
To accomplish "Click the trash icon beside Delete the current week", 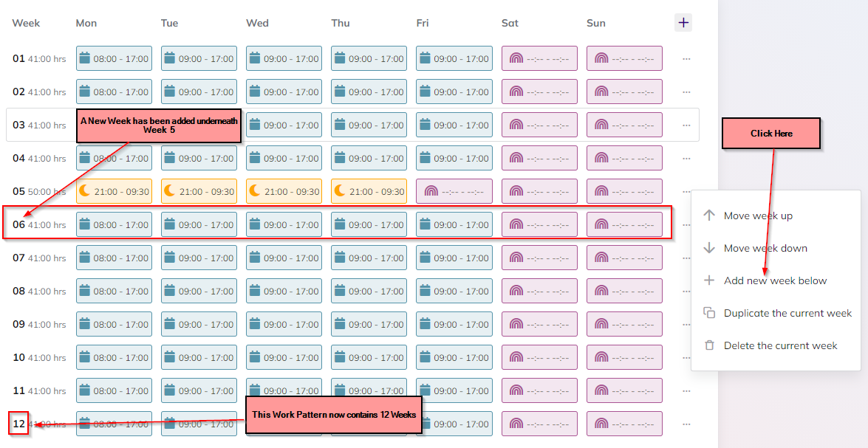I will pos(709,345).
